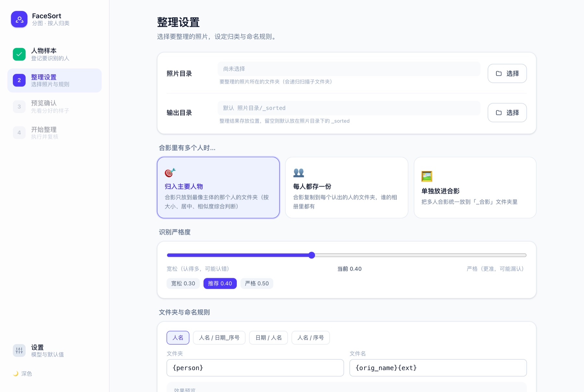
Task: Click the 输出目录 path field
Action: click(349, 108)
